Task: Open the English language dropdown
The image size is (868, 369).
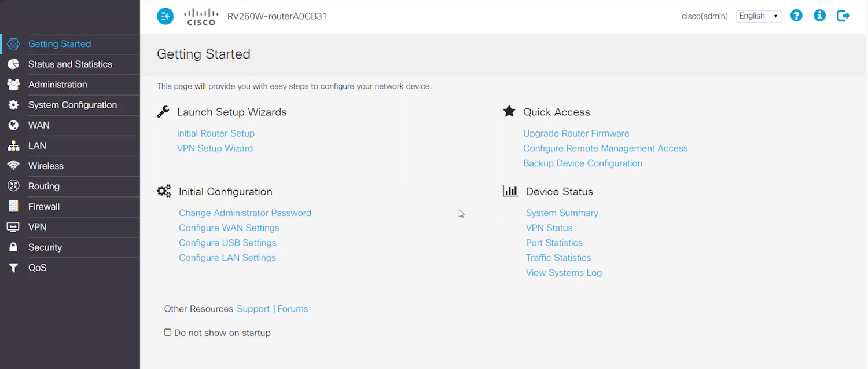Action: pyautogui.click(x=758, y=16)
